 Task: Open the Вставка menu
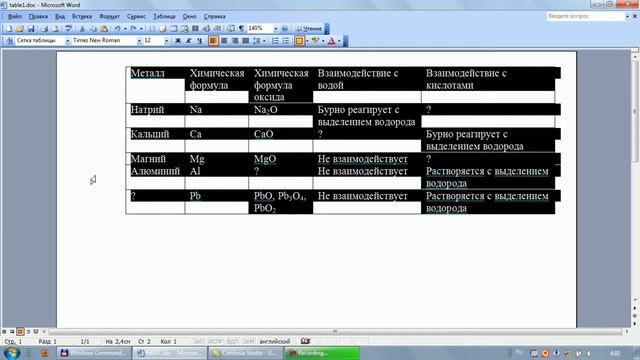click(x=82, y=16)
